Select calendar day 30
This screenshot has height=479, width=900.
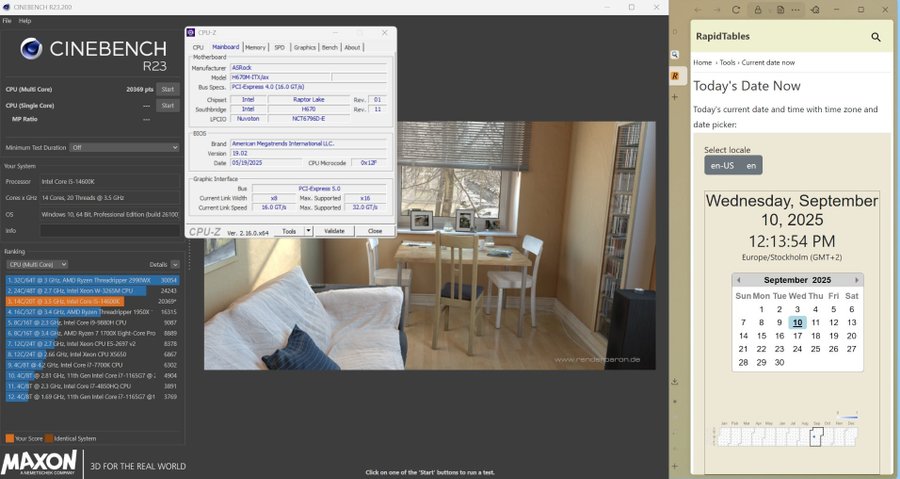[x=779, y=363]
